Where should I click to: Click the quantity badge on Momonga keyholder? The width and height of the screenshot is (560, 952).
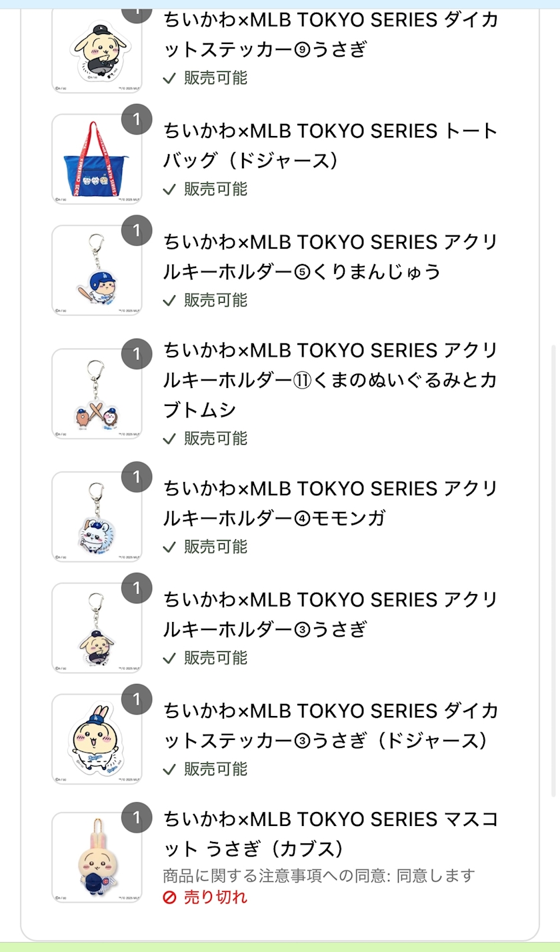137,477
